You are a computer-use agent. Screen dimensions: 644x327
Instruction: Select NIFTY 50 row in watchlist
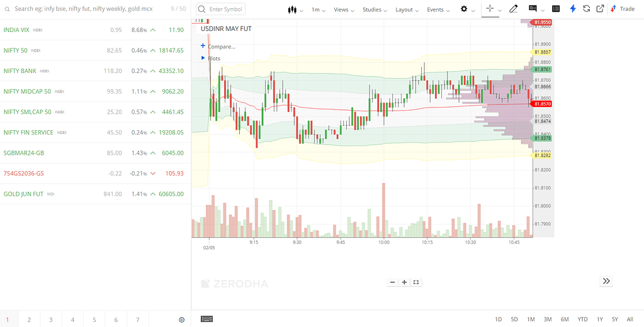point(95,50)
